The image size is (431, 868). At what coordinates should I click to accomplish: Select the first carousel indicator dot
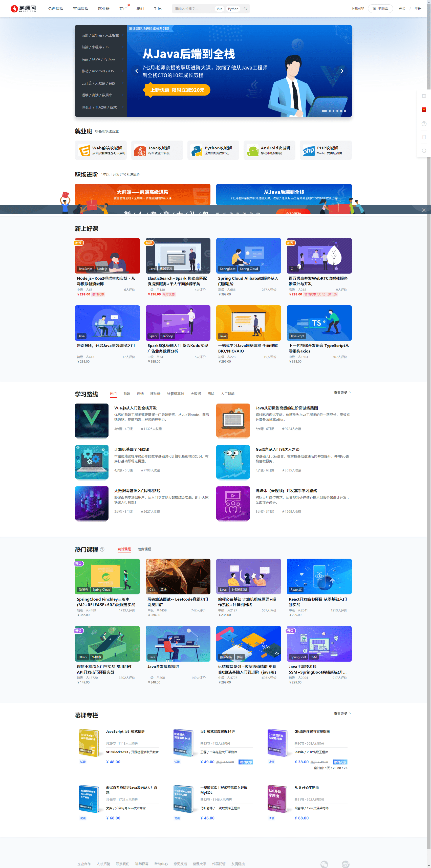(x=324, y=111)
